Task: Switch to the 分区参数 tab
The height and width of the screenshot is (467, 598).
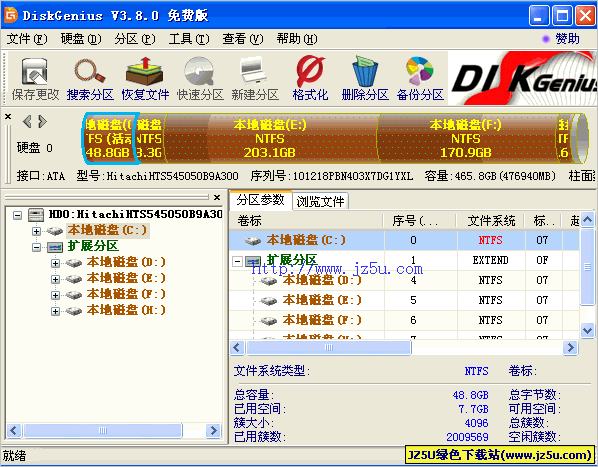Action: pyautogui.click(x=260, y=200)
